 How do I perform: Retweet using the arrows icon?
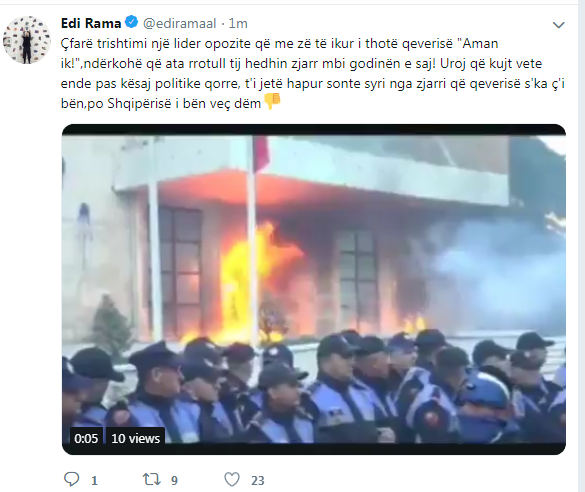[x=152, y=480]
